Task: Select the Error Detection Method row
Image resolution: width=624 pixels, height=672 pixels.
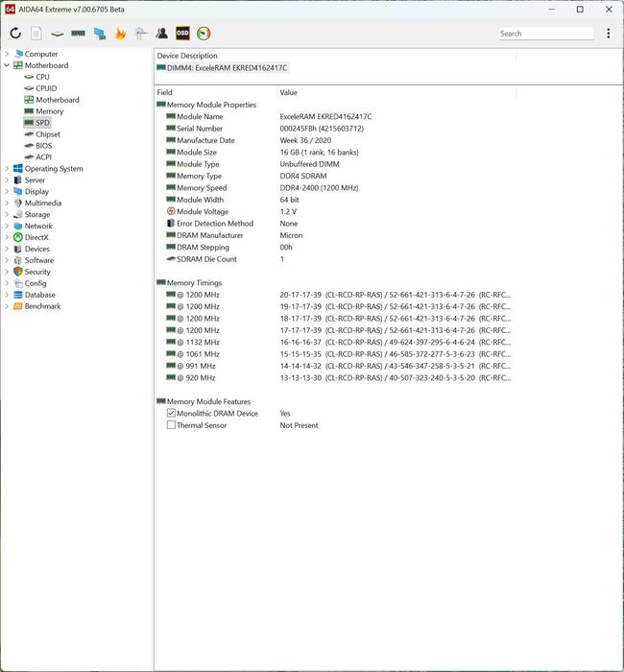Action: click(334, 224)
